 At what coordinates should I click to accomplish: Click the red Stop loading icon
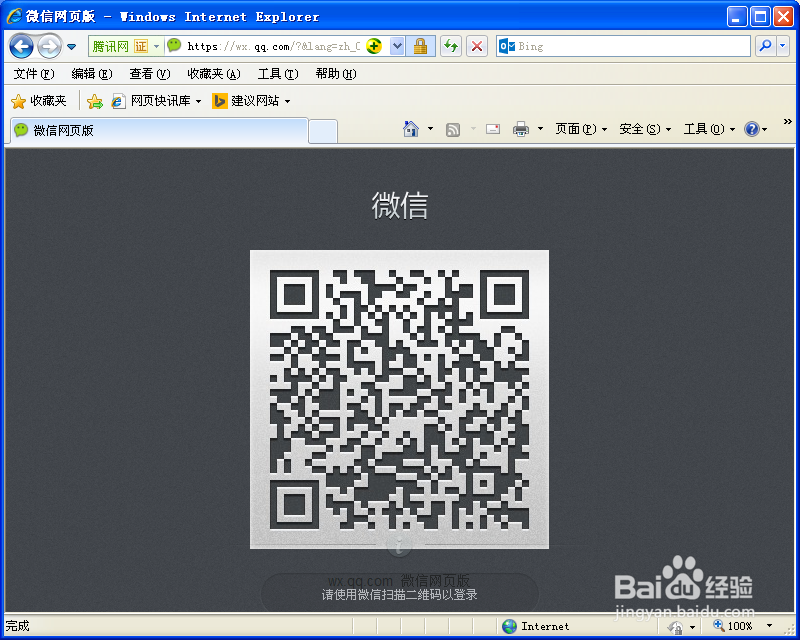(x=477, y=46)
